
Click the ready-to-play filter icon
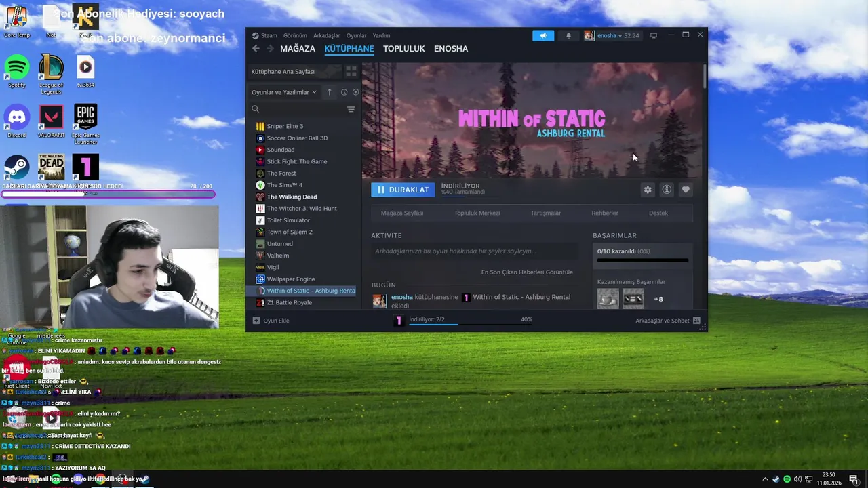pyautogui.click(x=355, y=92)
